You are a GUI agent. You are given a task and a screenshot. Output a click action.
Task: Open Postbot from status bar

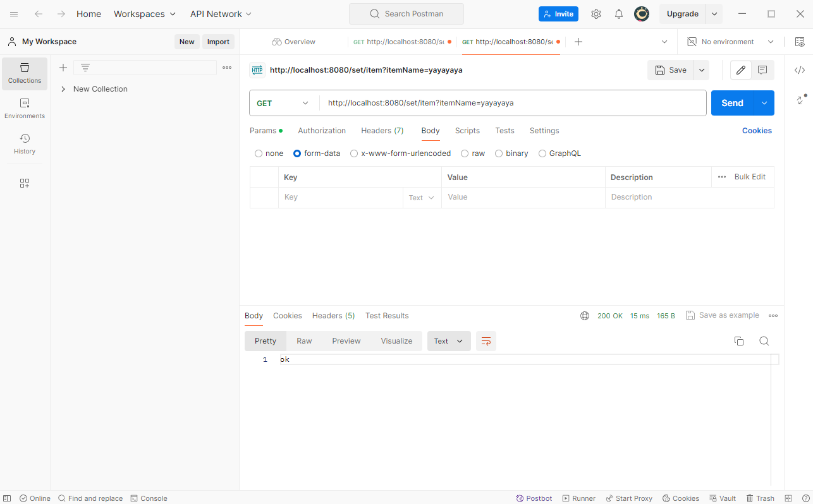click(534, 498)
